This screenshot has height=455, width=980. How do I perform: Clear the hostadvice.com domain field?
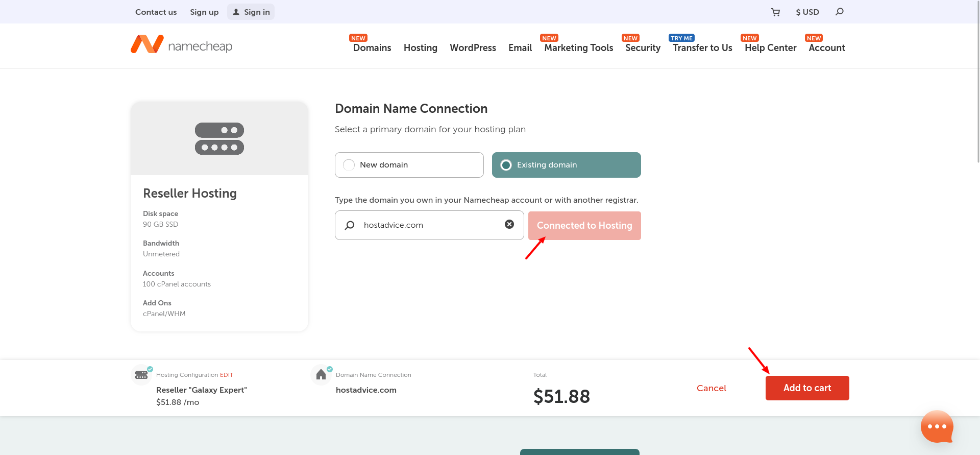[x=509, y=224]
